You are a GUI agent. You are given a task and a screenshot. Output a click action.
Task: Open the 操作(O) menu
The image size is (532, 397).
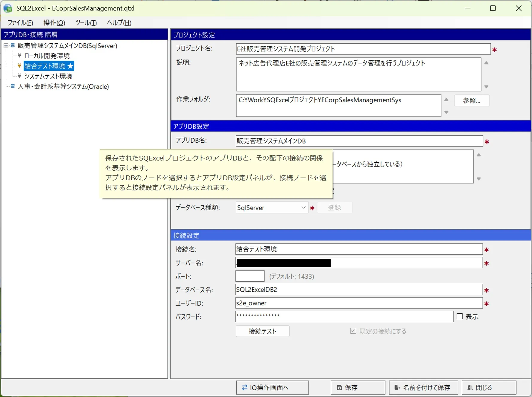point(54,23)
